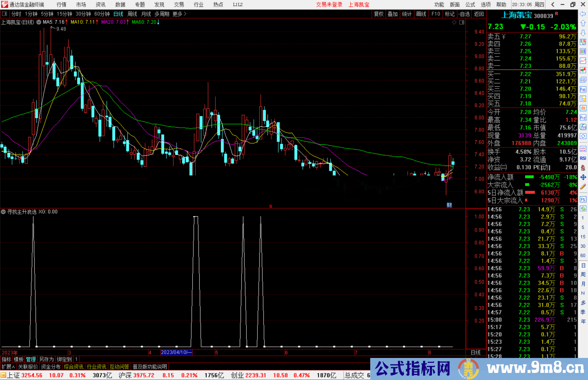Select 周 weekly period in right sidebar

583,274
